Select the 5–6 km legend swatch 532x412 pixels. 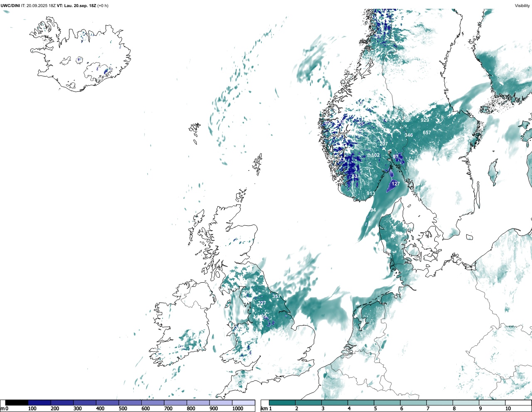[x=387, y=403]
